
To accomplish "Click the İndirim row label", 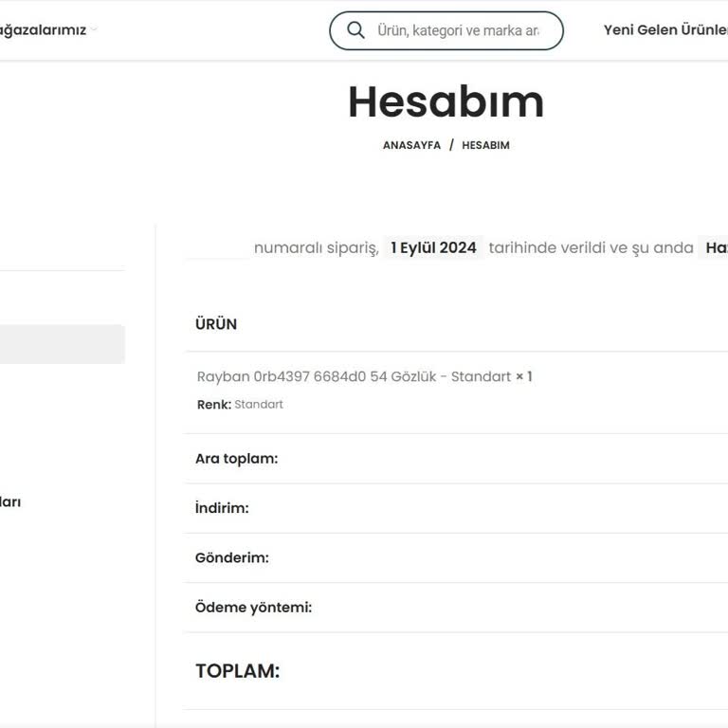I will coord(222,508).
